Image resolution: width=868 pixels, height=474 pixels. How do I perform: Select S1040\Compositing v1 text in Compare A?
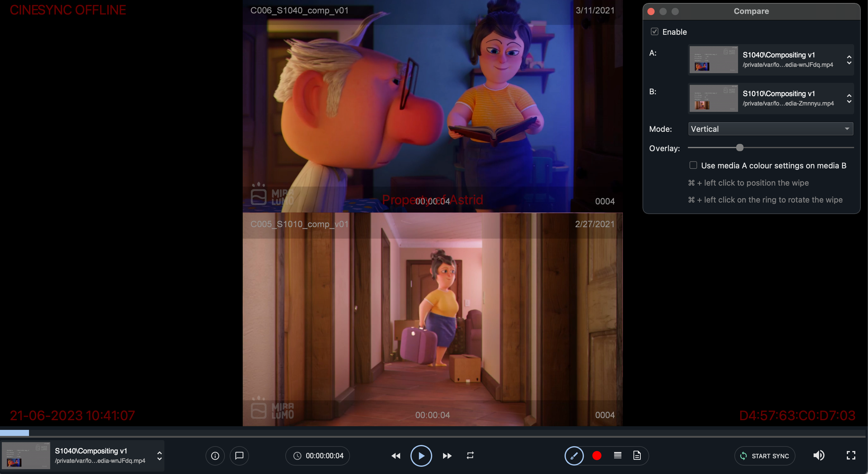click(x=779, y=55)
